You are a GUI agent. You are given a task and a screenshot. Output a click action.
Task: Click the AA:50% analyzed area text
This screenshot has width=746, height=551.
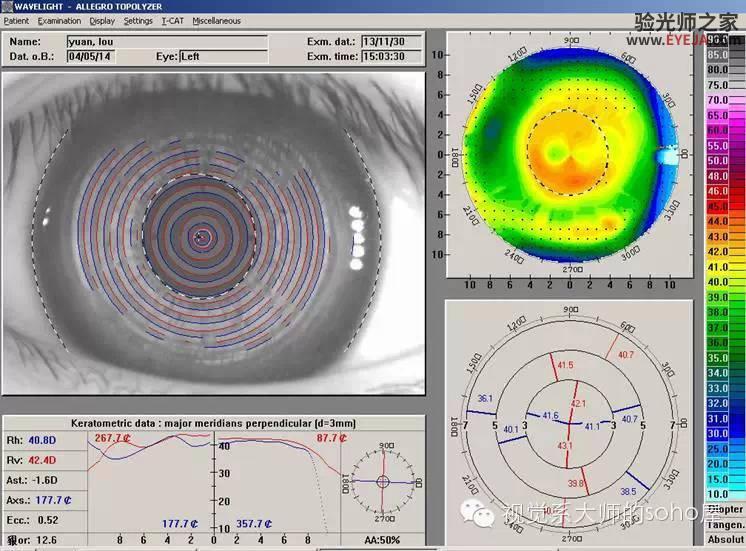coord(382,540)
